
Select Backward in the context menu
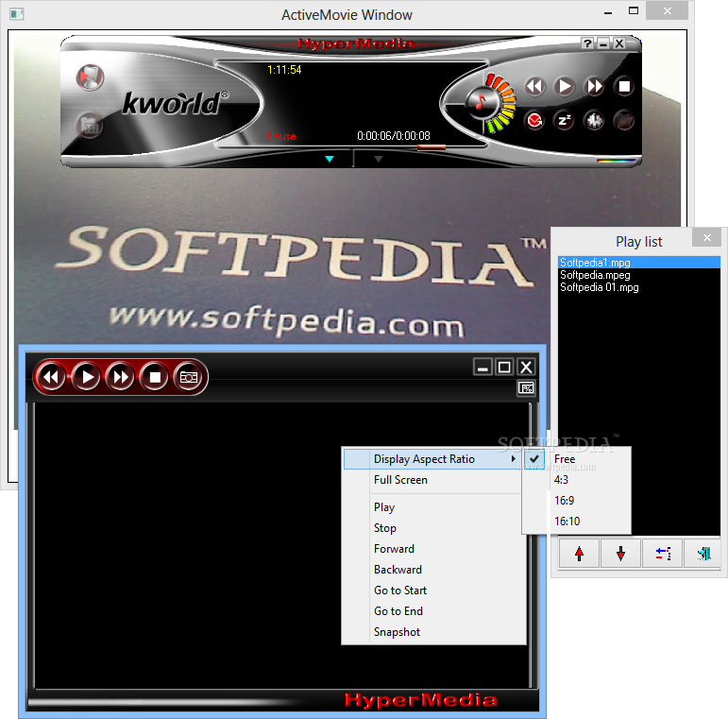point(432,570)
